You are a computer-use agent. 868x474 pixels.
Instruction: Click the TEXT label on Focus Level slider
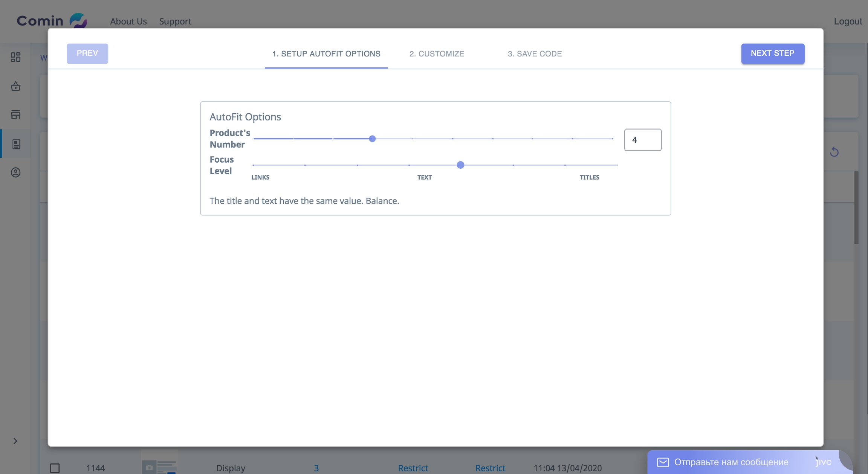tap(425, 177)
